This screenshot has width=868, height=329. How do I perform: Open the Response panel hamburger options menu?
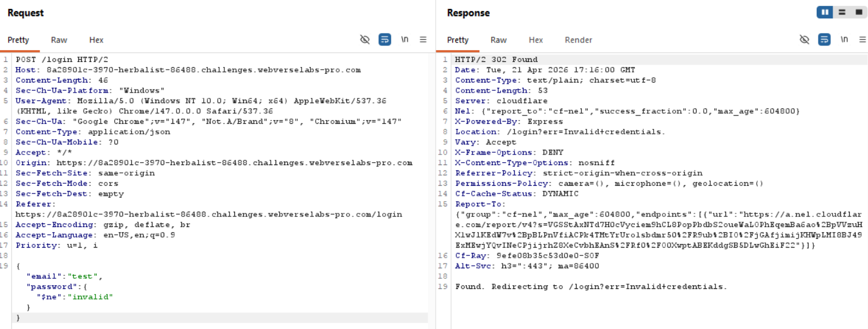(x=862, y=40)
